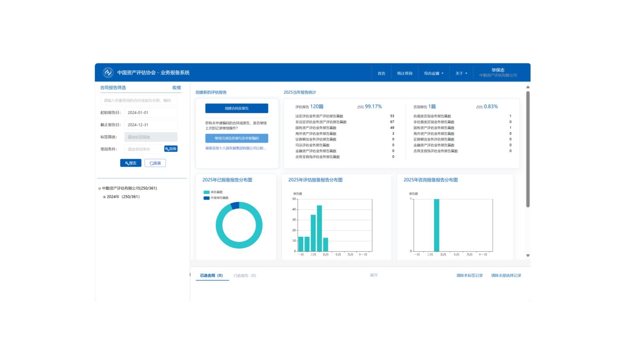Click the 重置 reset button
Viewport: 626px width, 364px height.
click(x=155, y=163)
